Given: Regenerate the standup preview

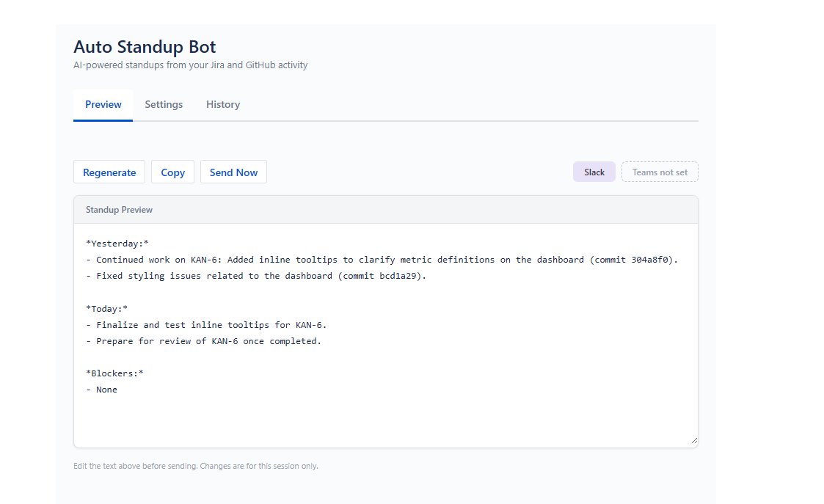Looking at the screenshot, I should click(109, 172).
